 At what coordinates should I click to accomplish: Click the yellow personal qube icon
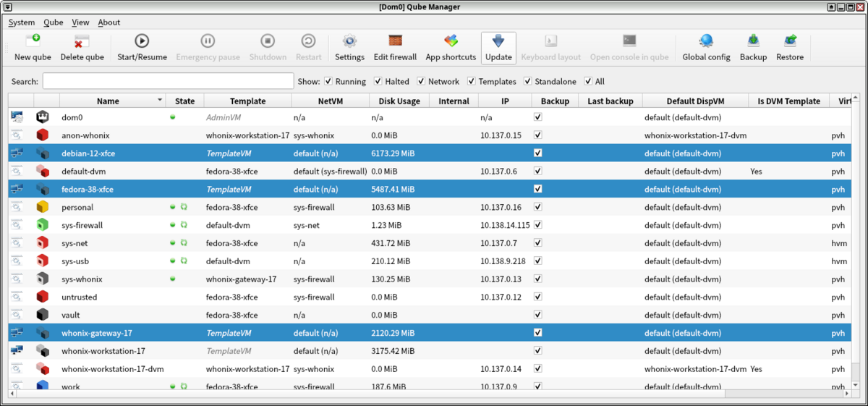pyautogui.click(x=43, y=207)
